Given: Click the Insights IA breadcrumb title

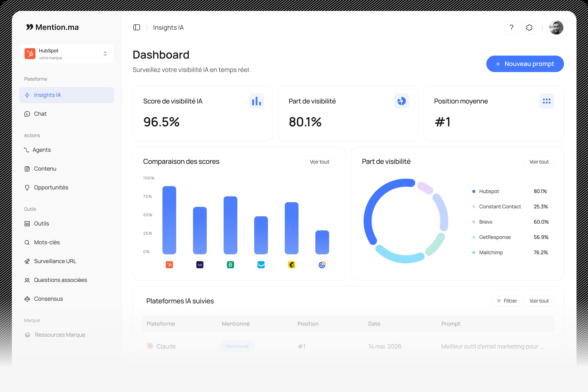Looking at the screenshot, I should tap(168, 27).
